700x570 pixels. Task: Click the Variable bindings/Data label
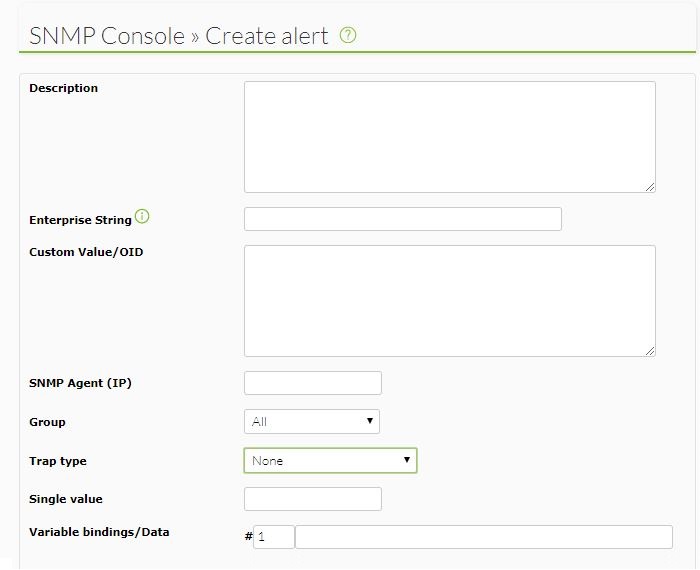(99, 532)
